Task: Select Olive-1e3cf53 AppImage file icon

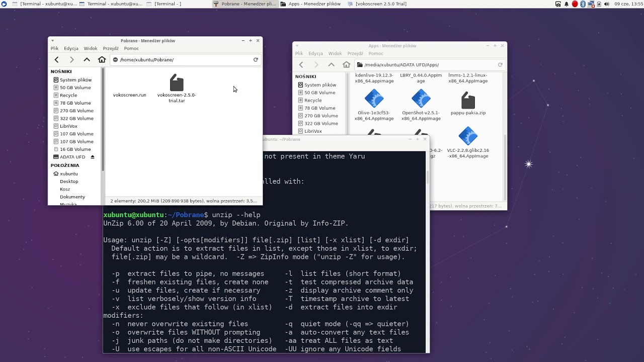Action: point(374,99)
